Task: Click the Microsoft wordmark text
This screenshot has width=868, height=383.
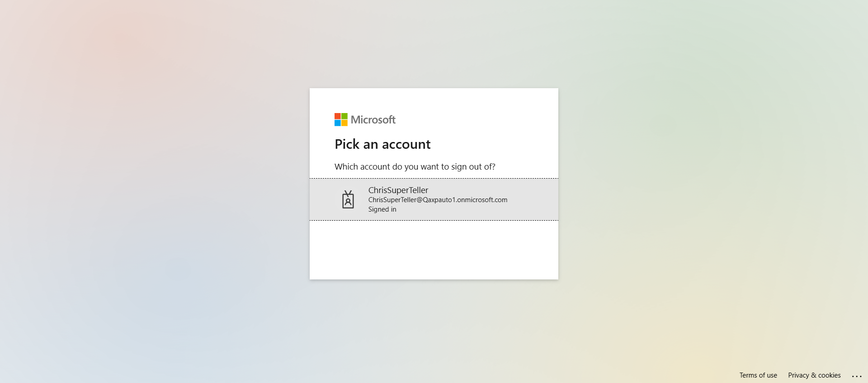Action: (x=373, y=120)
